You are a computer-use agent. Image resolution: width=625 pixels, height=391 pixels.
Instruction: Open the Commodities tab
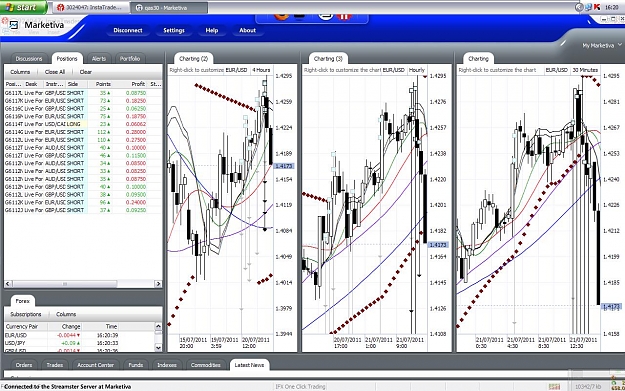coord(206,365)
